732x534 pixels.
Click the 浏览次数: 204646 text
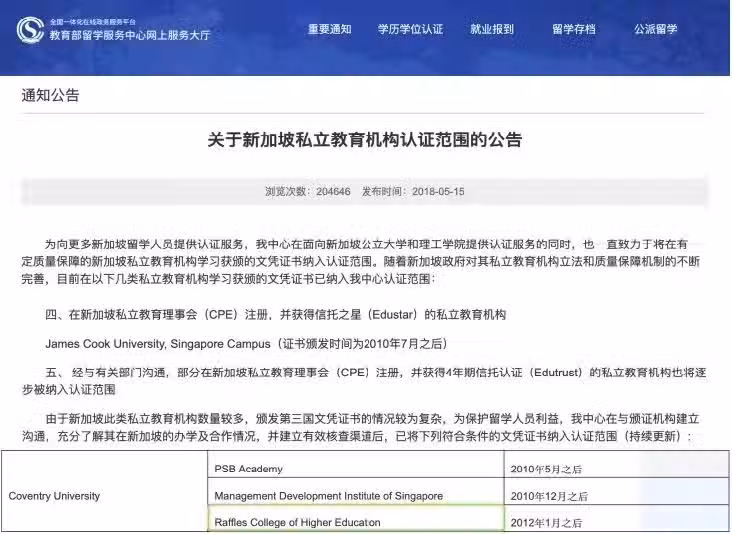pos(308,191)
